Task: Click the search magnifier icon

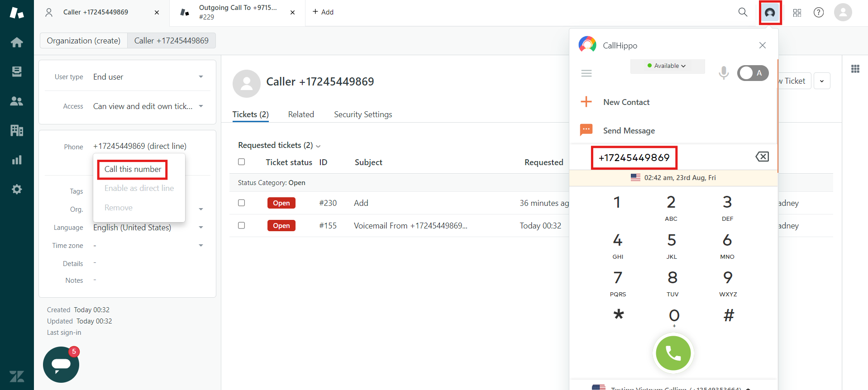Action: 743,12
